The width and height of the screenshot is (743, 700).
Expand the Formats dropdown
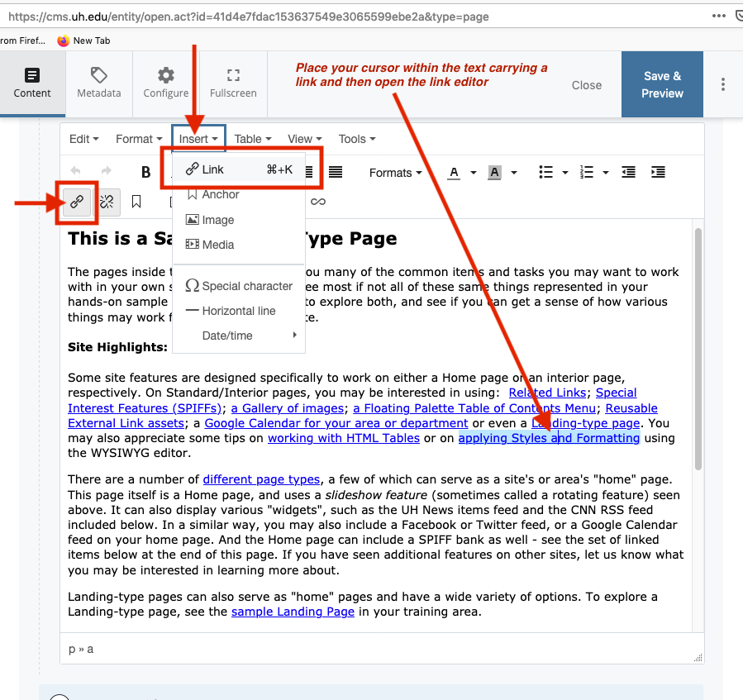coord(395,173)
